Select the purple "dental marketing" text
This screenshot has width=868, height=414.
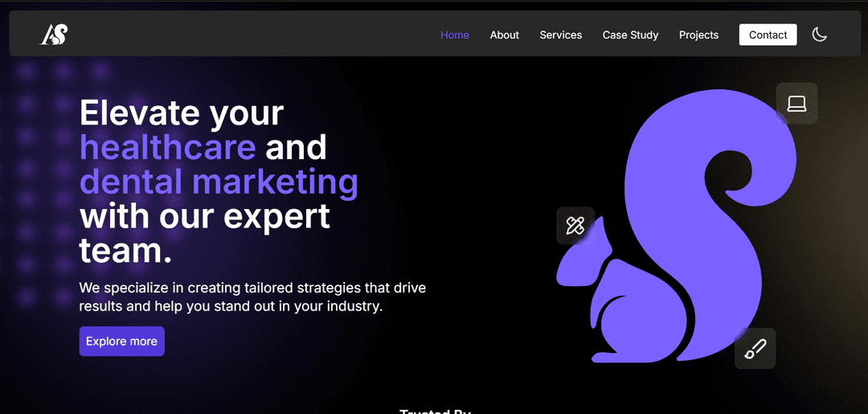[219, 182]
